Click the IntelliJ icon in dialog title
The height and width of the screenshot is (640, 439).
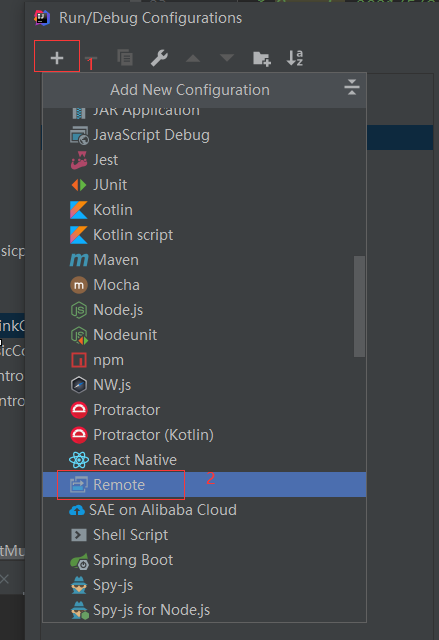point(42,18)
